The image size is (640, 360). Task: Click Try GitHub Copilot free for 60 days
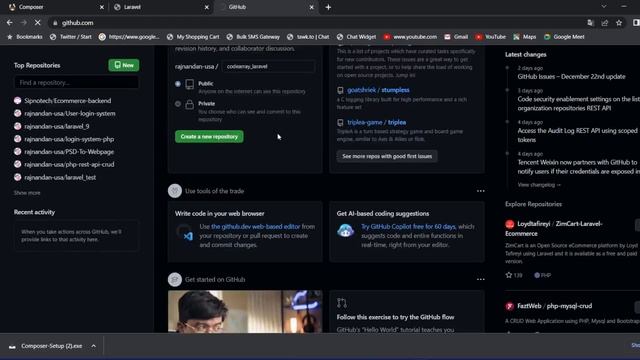pos(408,227)
